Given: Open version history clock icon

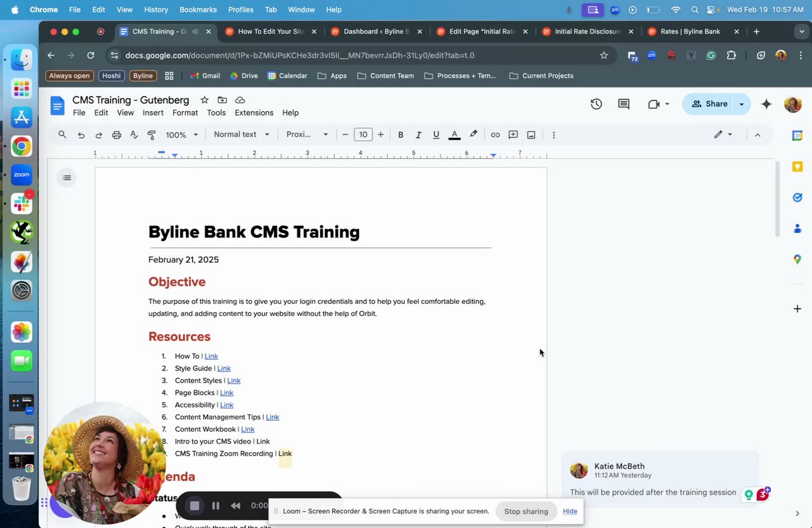Looking at the screenshot, I should point(596,104).
